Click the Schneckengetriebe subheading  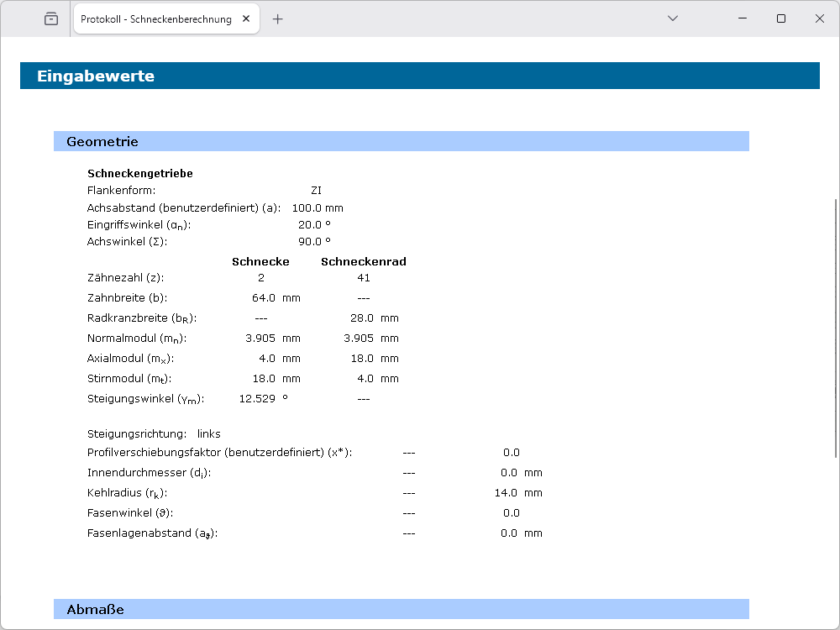(x=140, y=174)
